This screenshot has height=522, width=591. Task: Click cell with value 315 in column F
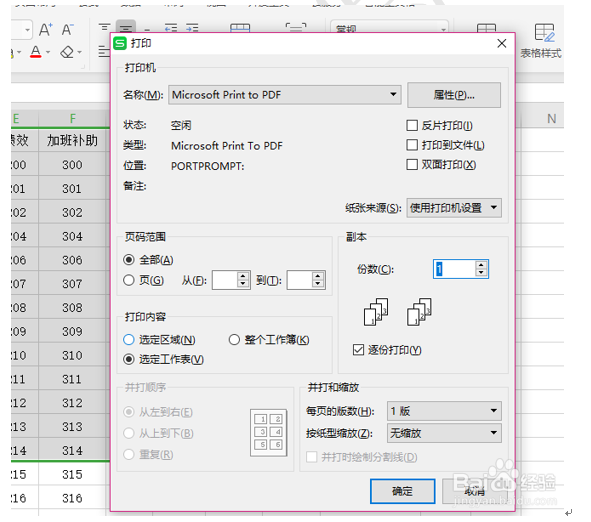[72, 475]
